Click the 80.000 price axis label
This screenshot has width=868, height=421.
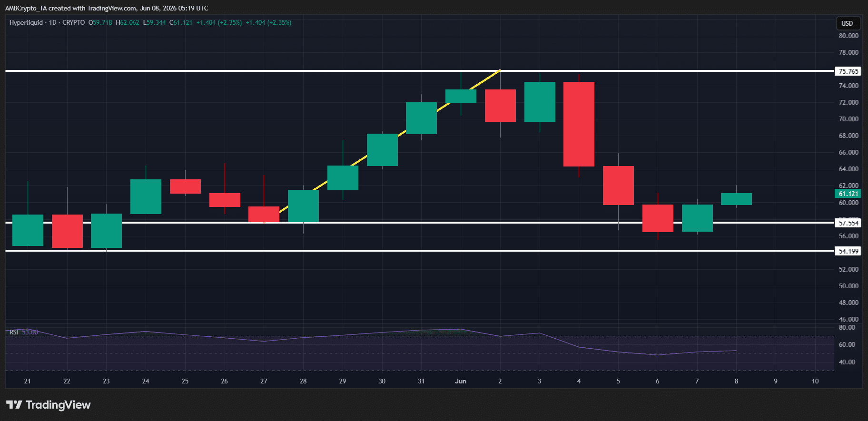[848, 36]
